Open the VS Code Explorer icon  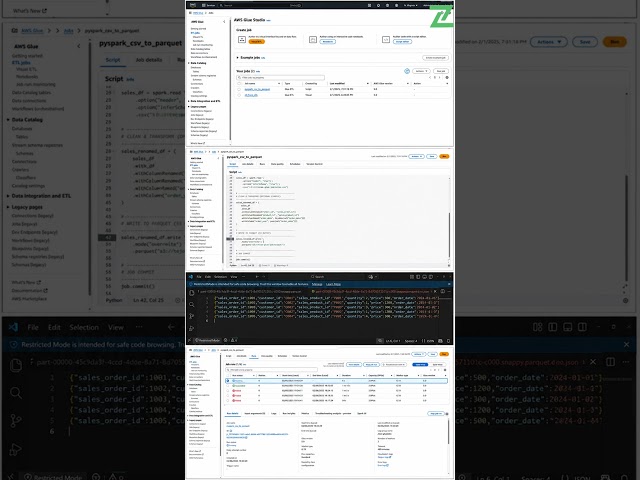pos(191,293)
